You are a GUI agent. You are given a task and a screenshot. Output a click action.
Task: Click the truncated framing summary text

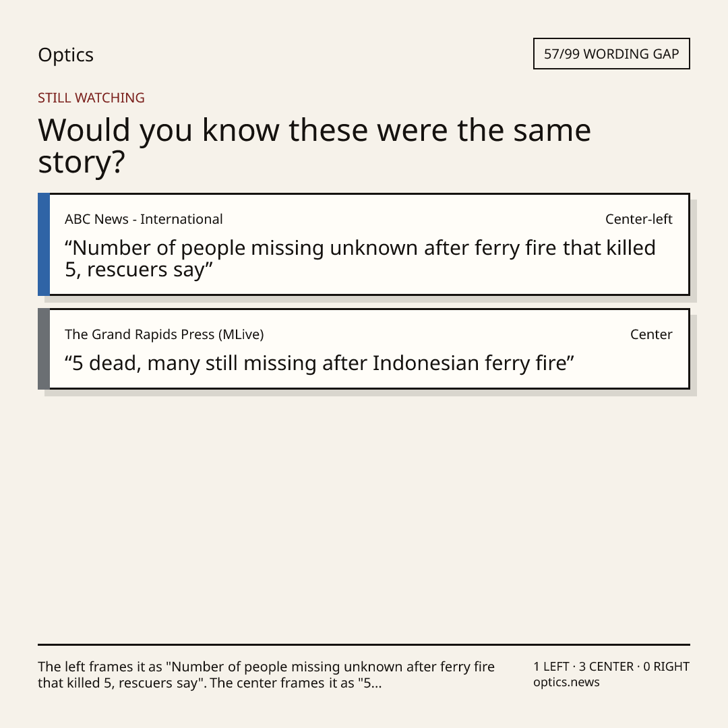266,675
